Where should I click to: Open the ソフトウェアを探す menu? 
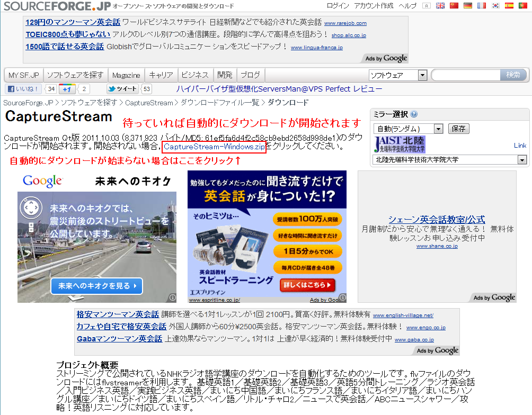coord(75,75)
